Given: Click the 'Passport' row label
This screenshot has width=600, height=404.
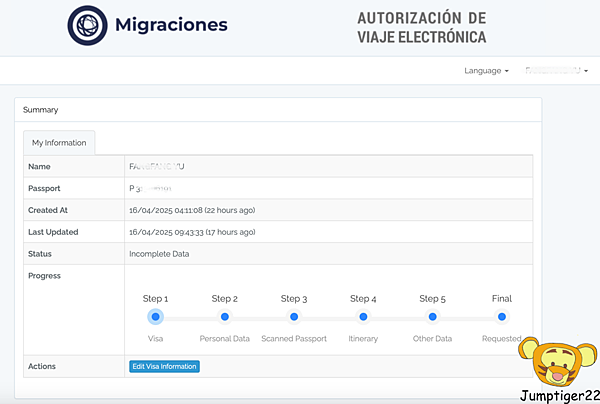Looking at the screenshot, I should pos(44,189).
